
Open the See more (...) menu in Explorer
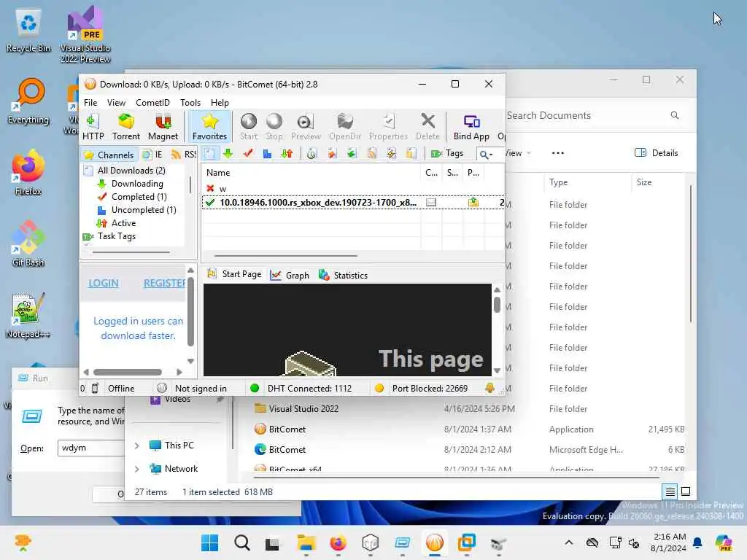[557, 153]
